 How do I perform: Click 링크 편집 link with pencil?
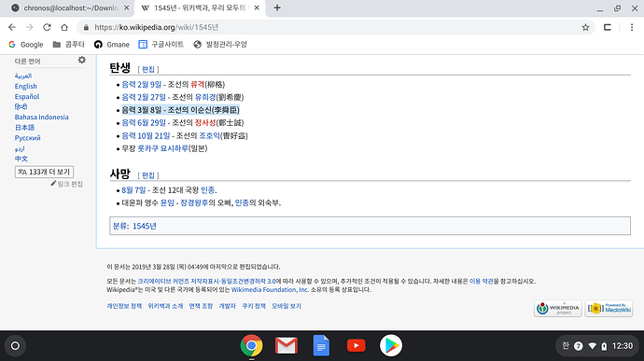(67, 184)
